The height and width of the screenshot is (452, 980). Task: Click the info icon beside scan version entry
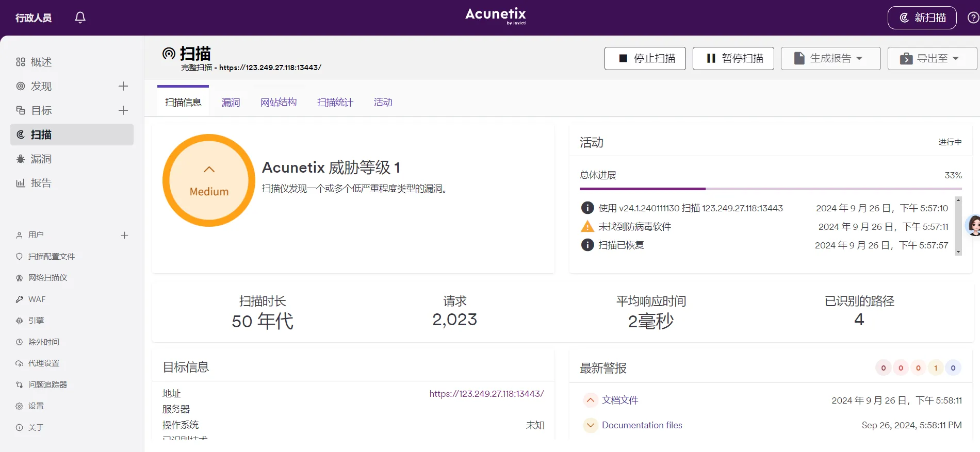point(587,208)
